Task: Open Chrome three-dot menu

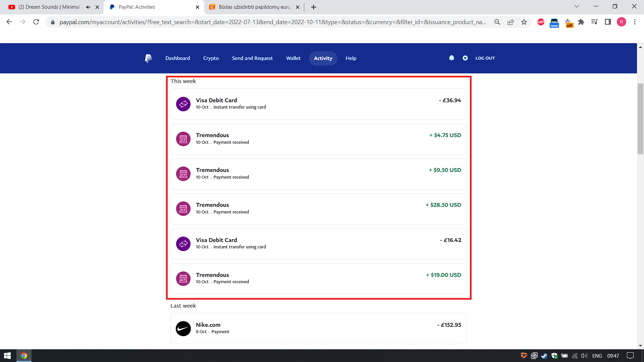Action: (x=635, y=22)
